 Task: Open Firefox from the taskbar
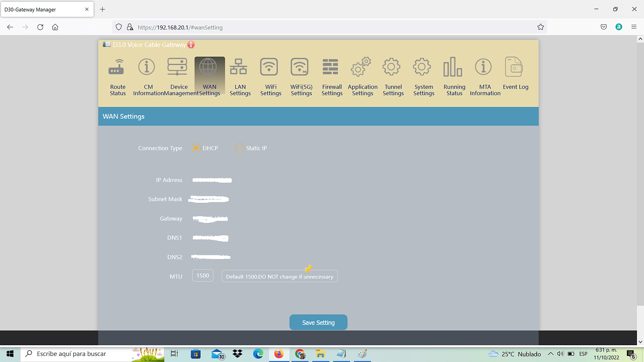279,354
